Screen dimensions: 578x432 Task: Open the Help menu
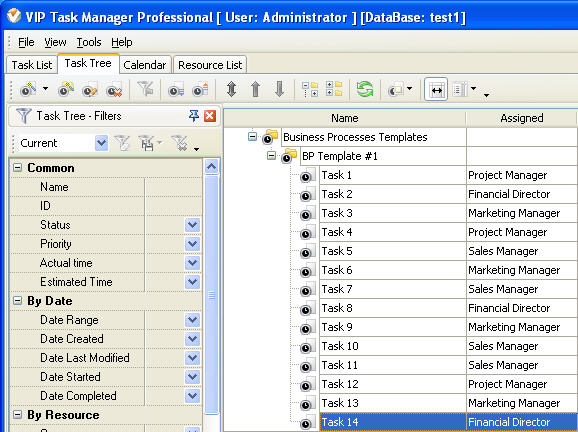(122, 42)
